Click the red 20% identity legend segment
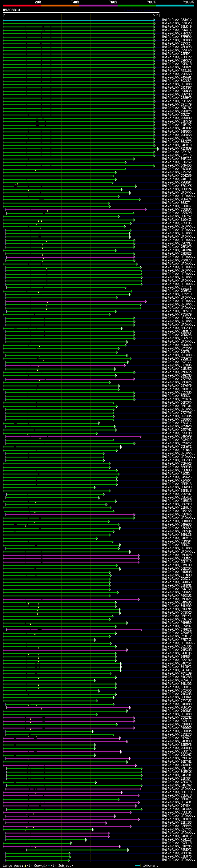 tap(22, 6)
